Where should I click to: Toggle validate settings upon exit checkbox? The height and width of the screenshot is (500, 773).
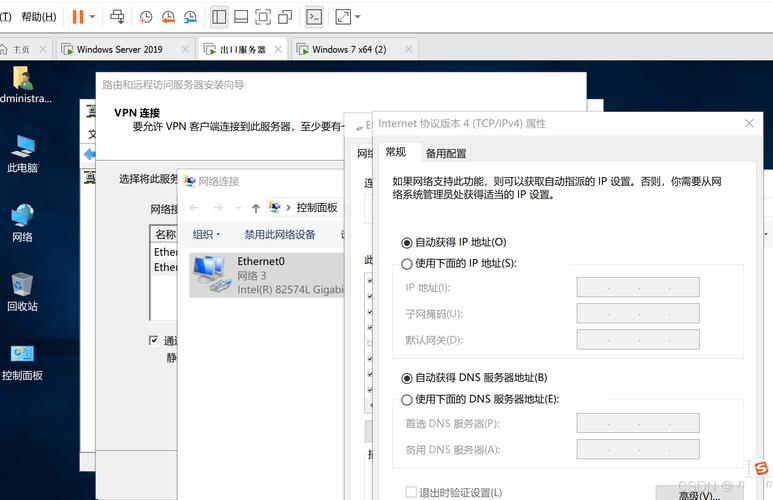[x=411, y=492]
